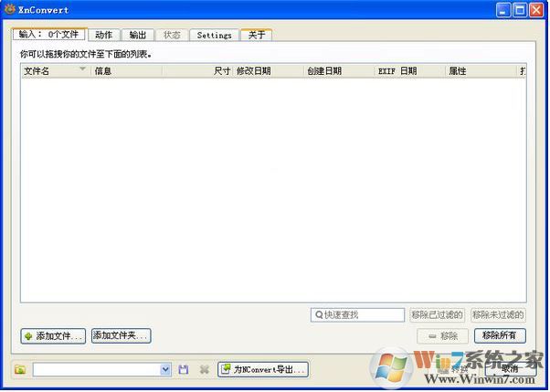Click the EXIF 日期 column header

(x=410, y=71)
